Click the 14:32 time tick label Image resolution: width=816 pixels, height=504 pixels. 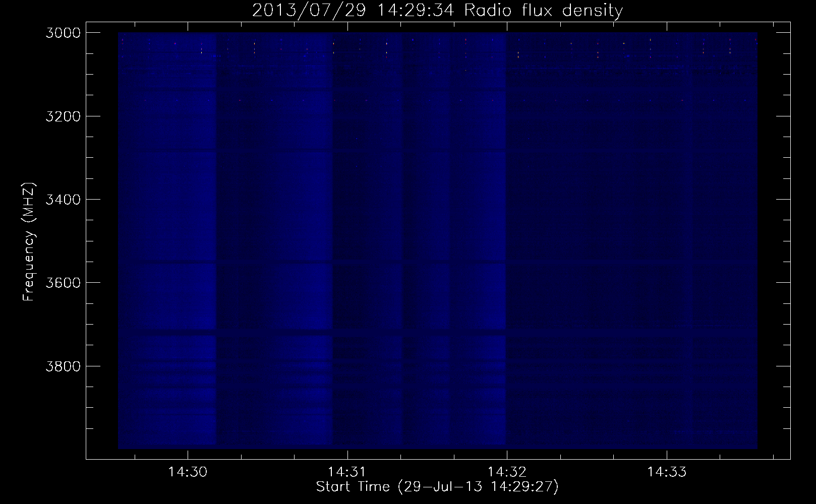(x=507, y=472)
